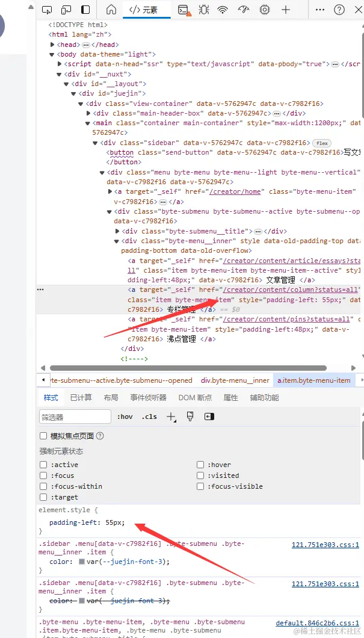The width and height of the screenshot is (364, 638).
Task: Expand the head node
Action: [x=52, y=45]
